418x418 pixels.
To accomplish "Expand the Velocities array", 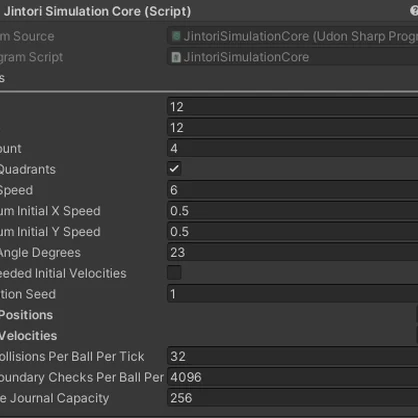I will click(28, 335).
